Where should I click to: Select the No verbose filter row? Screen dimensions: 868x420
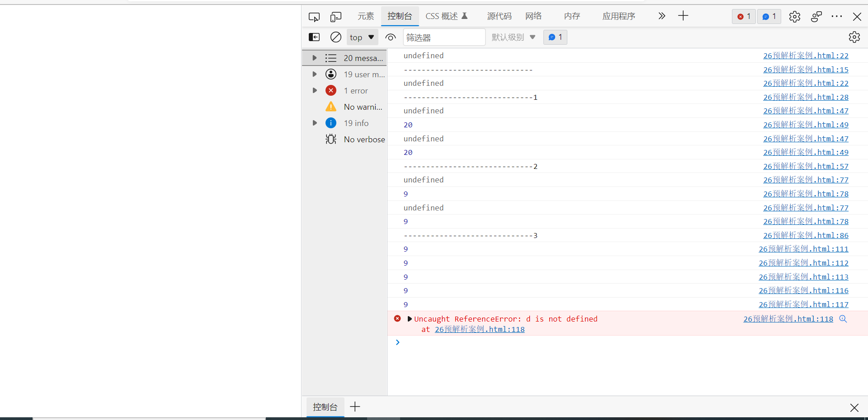(344, 139)
